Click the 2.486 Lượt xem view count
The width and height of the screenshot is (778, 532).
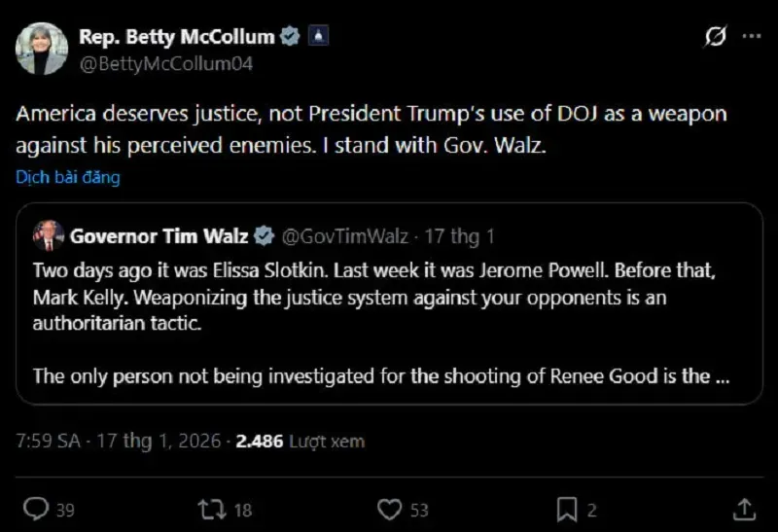coord(300,441)
